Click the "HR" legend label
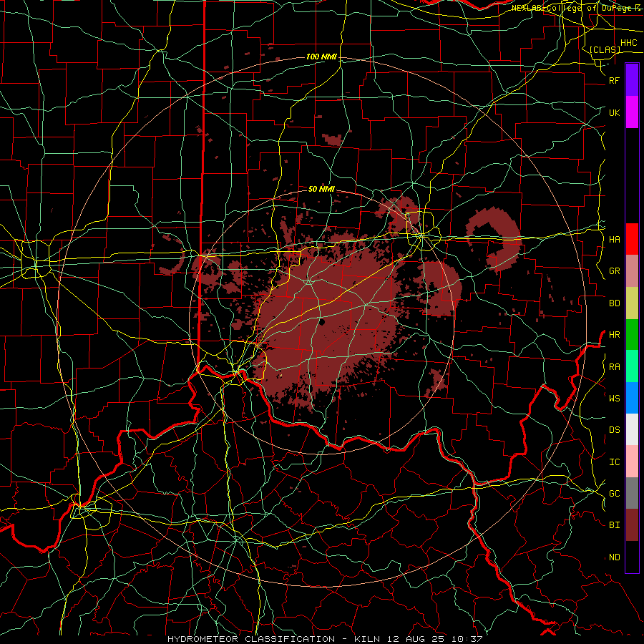Screen dimensions: 644x644 614,335
